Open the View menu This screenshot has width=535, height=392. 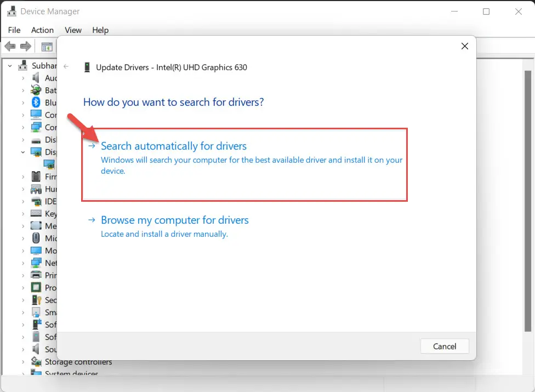point(73,30)
